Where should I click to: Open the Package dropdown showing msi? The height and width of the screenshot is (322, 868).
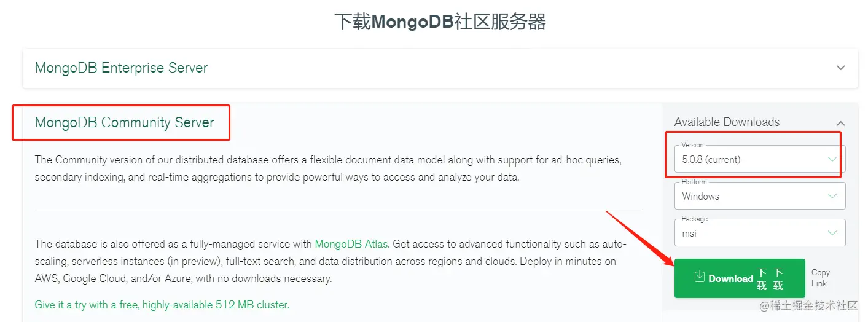754,234
